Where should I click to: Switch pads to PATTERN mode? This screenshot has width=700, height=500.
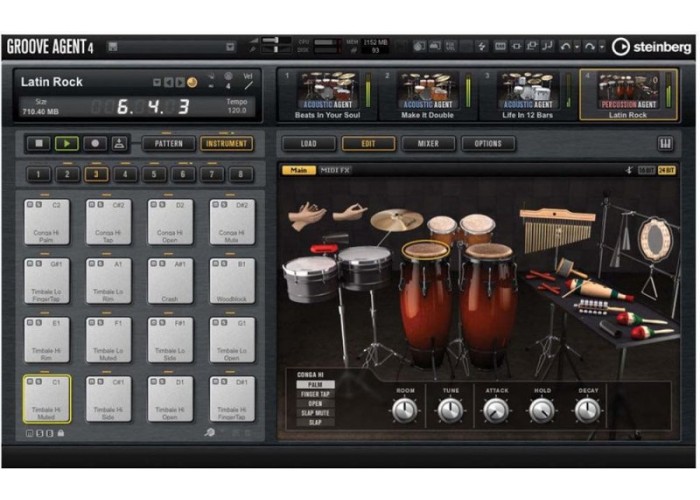click(169, 143)
